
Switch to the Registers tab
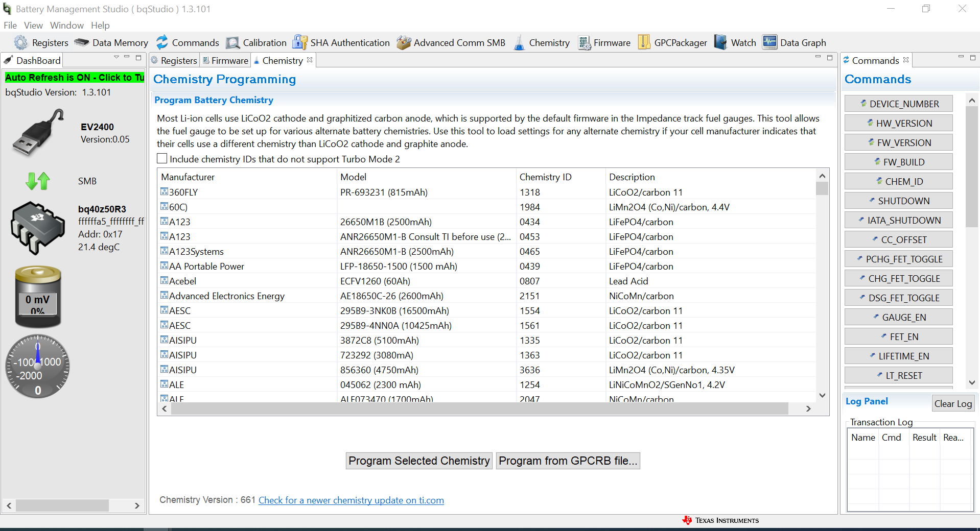(174, 60)
